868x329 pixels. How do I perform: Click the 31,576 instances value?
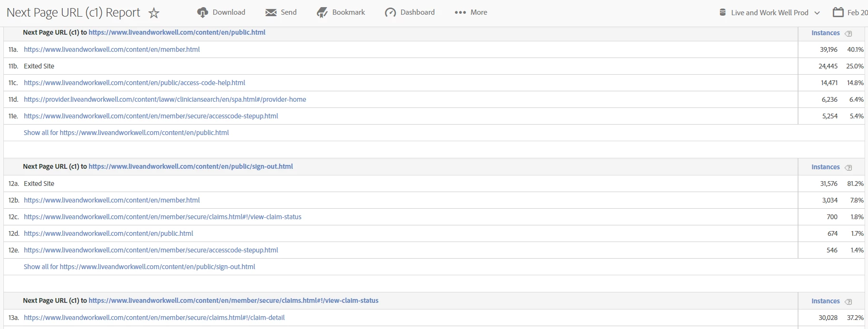pyautogui.click(x=829, y=184)
